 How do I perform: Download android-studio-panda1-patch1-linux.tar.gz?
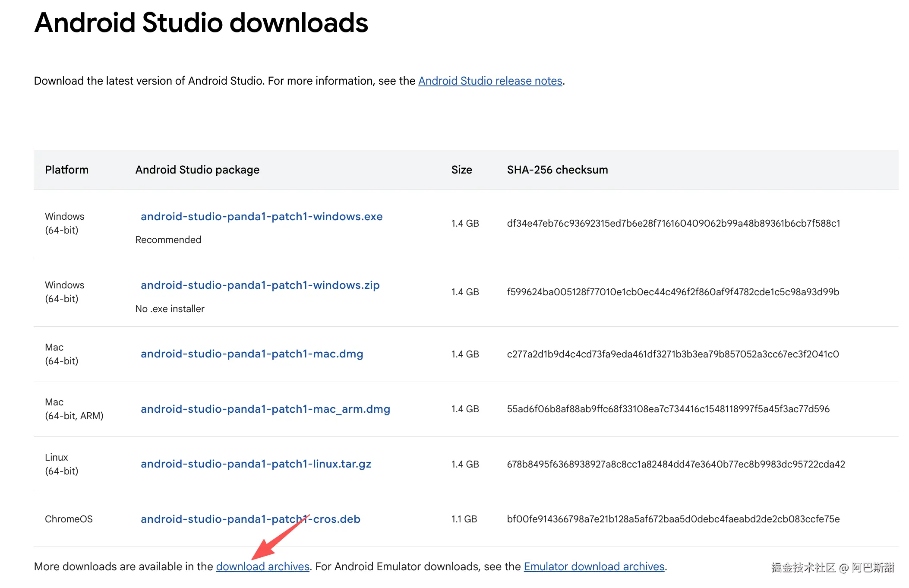(x=256, y=464)
